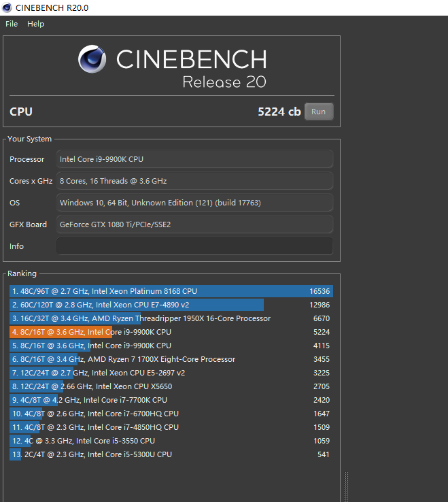Select ranking row Core i7-7700K
This screenshot has height=502, width=448.
171,400
